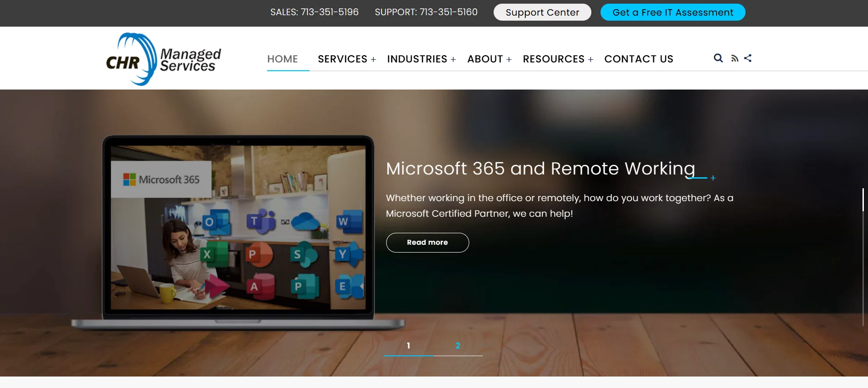Expand the Resources submenu
The height and width of the screenshot is (388, 868).
tap(590, 60)
